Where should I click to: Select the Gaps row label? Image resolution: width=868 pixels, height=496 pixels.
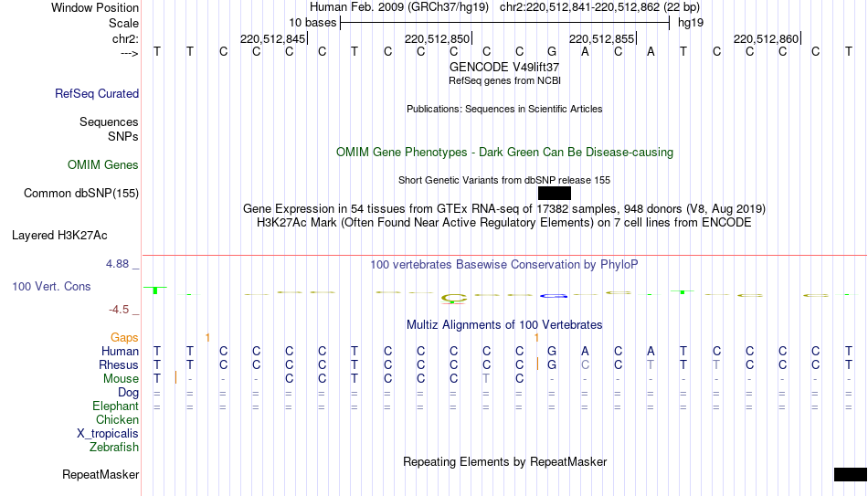pos(124,338)
